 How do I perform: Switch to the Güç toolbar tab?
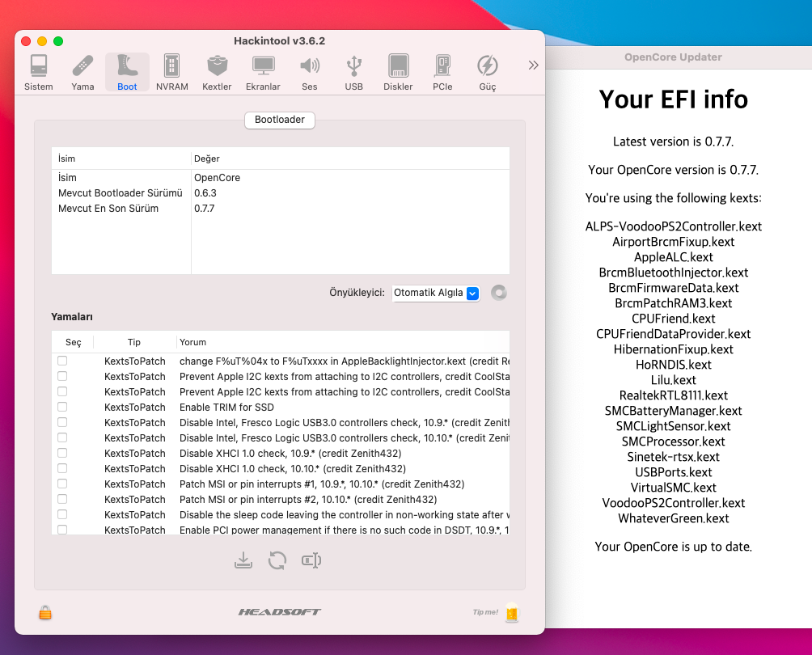pos(487,72)
